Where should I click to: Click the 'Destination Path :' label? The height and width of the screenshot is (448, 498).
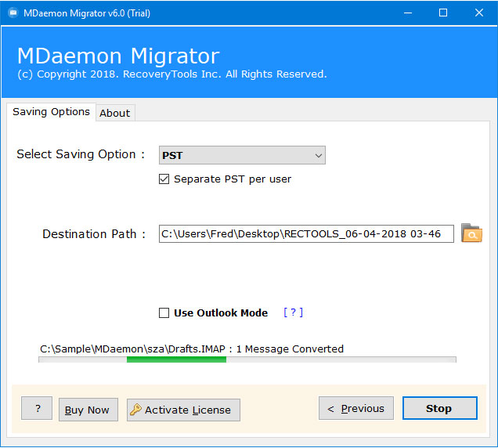coord(94,234)
